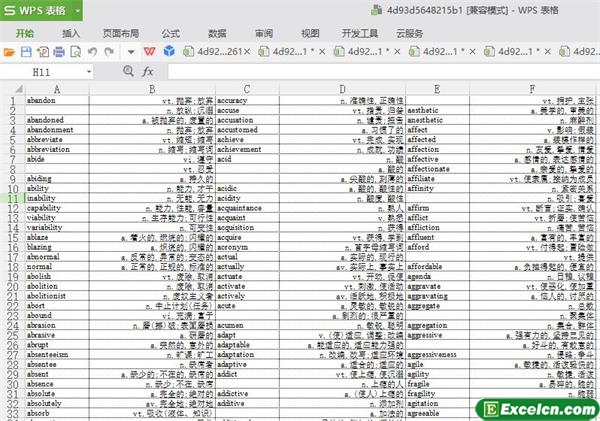600x421 pixels.
Task: Click the cell containing abbreviation
Action: (57, 149)
